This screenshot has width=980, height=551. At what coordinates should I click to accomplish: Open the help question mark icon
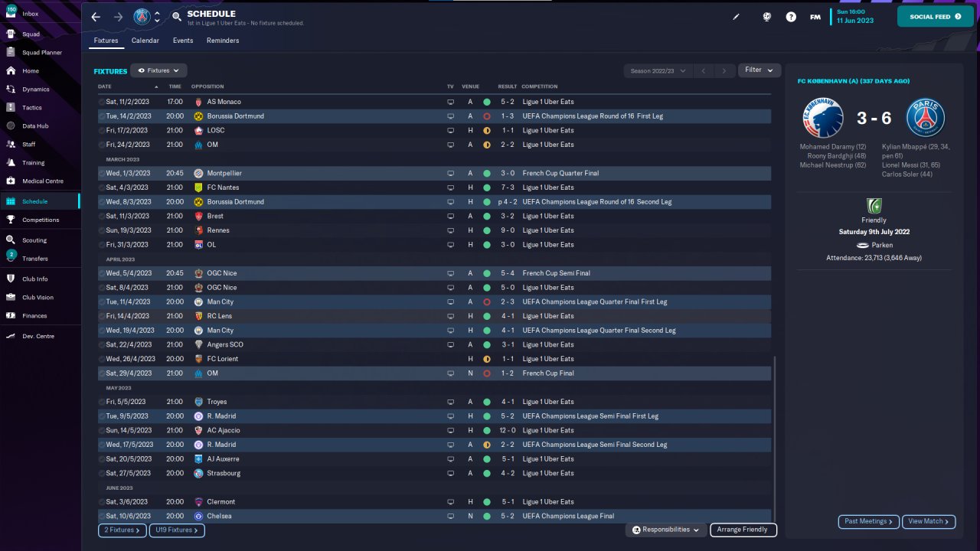[x=791, y=17]
